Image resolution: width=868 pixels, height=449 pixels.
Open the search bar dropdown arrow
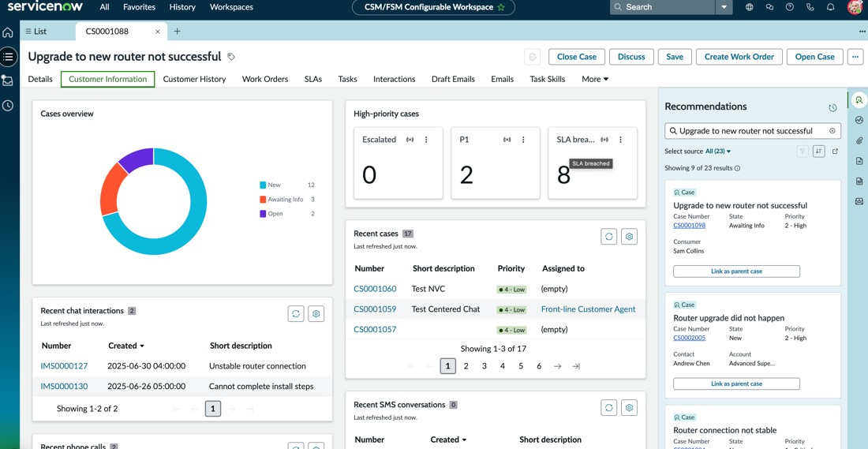tap(724, 7)
